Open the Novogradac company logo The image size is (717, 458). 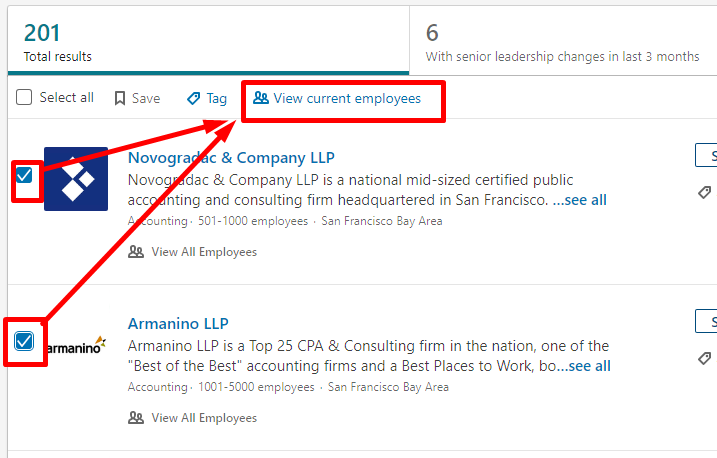(76, 179)
